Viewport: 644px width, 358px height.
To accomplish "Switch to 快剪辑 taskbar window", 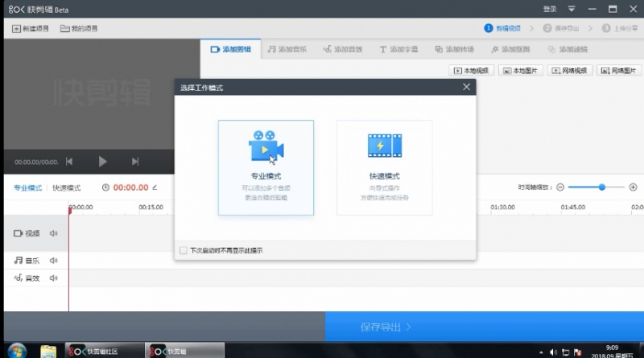I will pos(185,352).
